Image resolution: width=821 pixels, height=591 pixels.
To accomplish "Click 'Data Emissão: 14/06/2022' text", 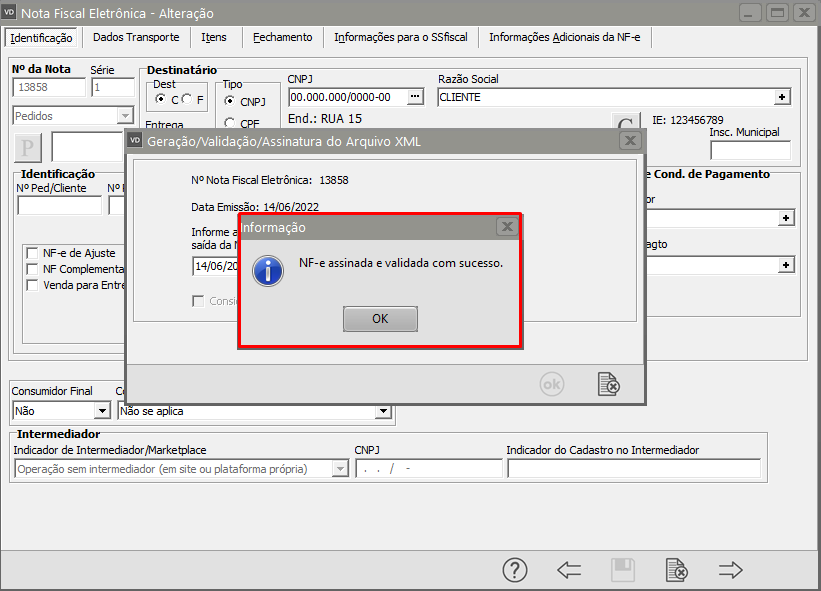I will (x=255, y=207).
